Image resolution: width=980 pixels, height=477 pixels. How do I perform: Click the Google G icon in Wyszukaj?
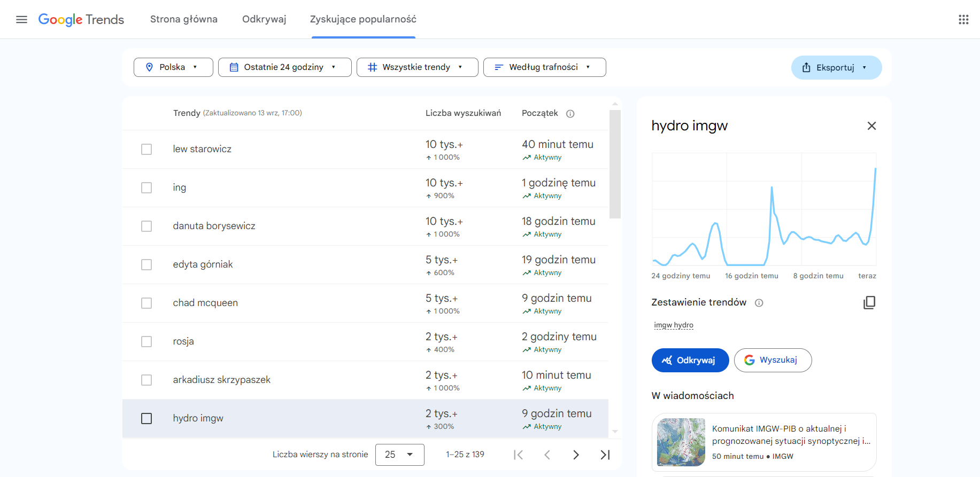(x=750, y=360)
